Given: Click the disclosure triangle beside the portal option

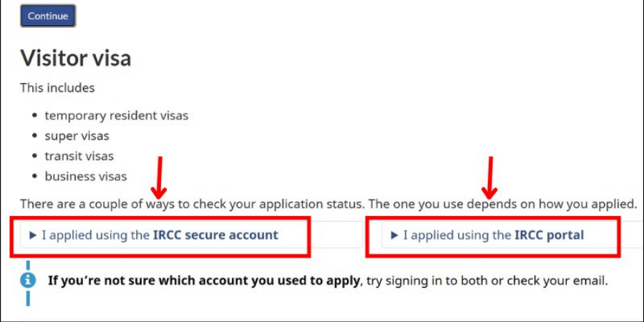Looking at the screenshot, I should click(394, 235).
